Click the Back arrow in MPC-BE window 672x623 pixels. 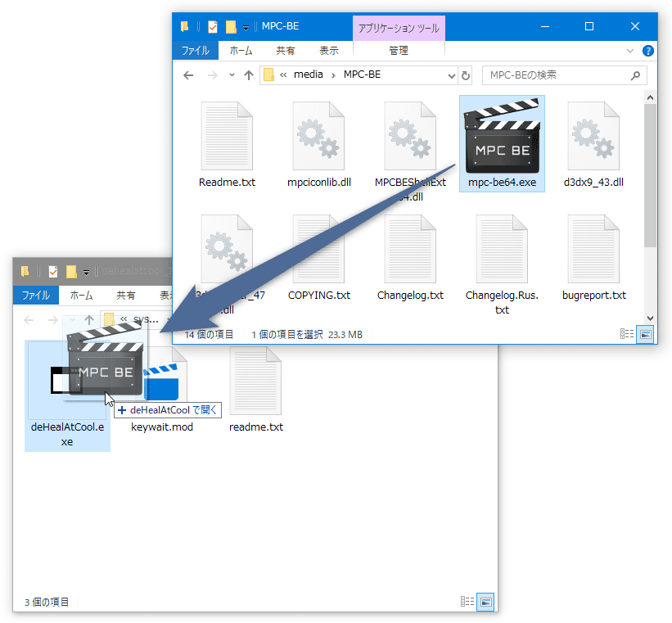click(188, 75)
